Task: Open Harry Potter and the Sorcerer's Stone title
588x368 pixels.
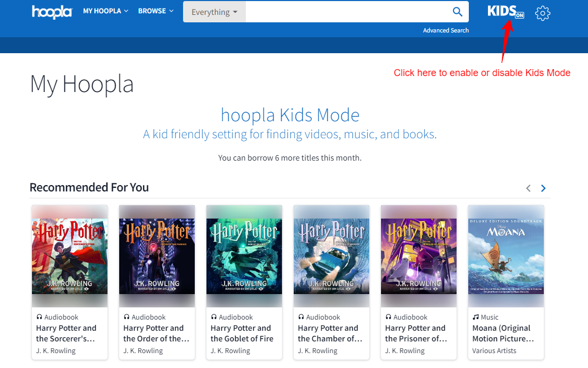Action: coord(67,333)
